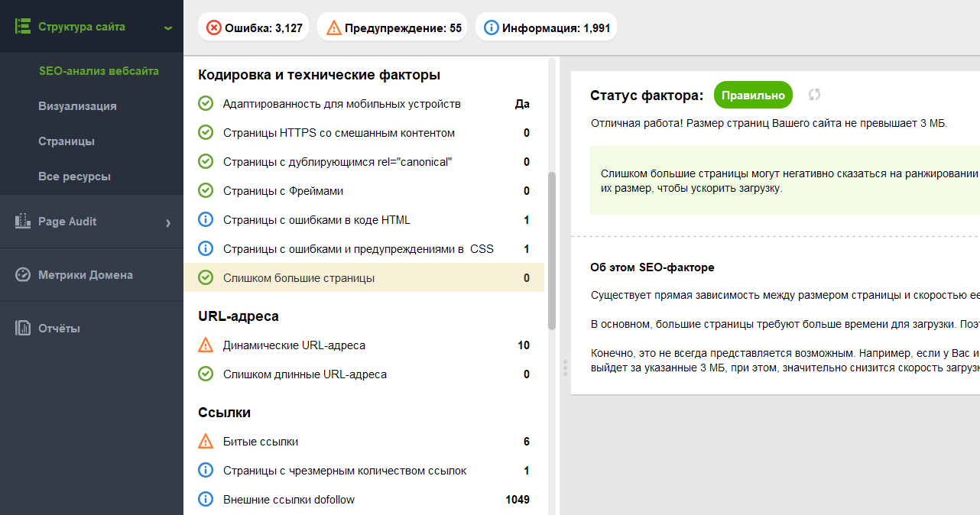Select Динамические URL-адреса row
The image size is (980, 515).
tap(364, 345)
